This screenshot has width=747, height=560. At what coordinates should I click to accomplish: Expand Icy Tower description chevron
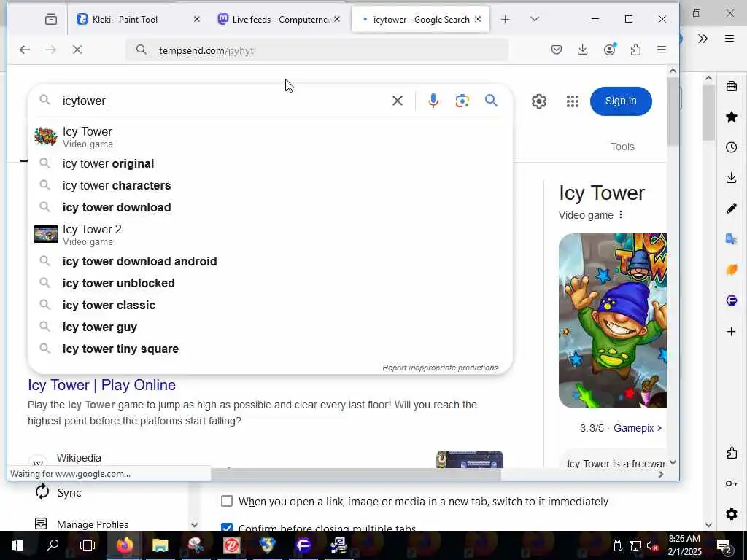[673, 462]
